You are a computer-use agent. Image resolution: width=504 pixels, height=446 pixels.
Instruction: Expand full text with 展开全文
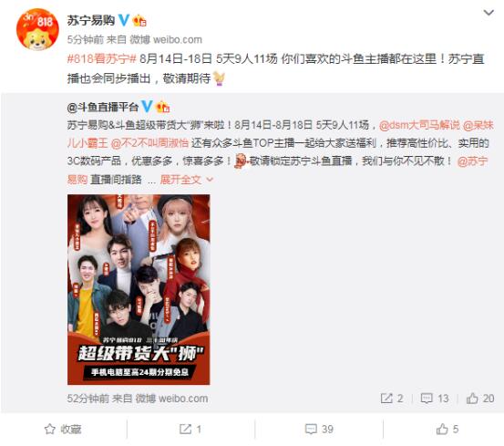coord(187,180)
